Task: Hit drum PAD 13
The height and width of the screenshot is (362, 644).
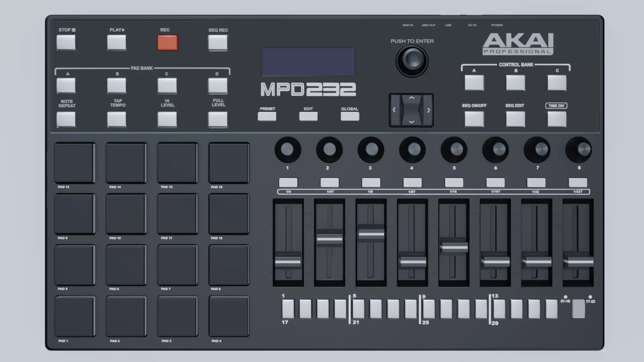Action: [x=75, y=163]
